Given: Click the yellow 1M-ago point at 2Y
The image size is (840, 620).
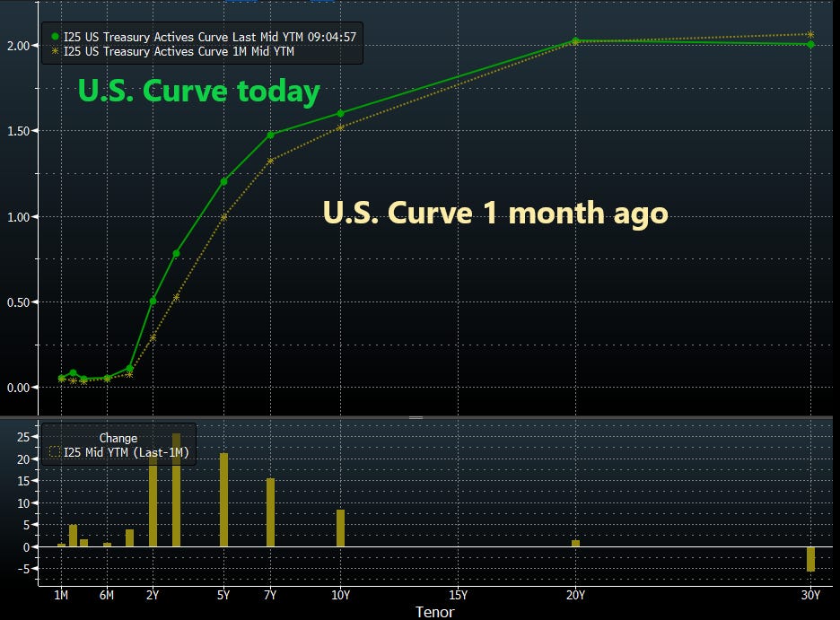Looking at the screenshot, I should click(x=153, y=337).
